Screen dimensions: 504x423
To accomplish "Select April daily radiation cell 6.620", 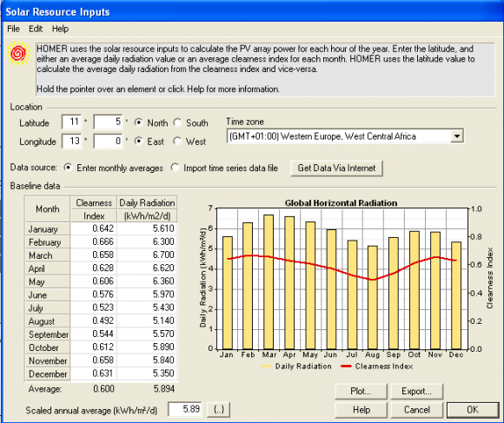I will (147, 268).
